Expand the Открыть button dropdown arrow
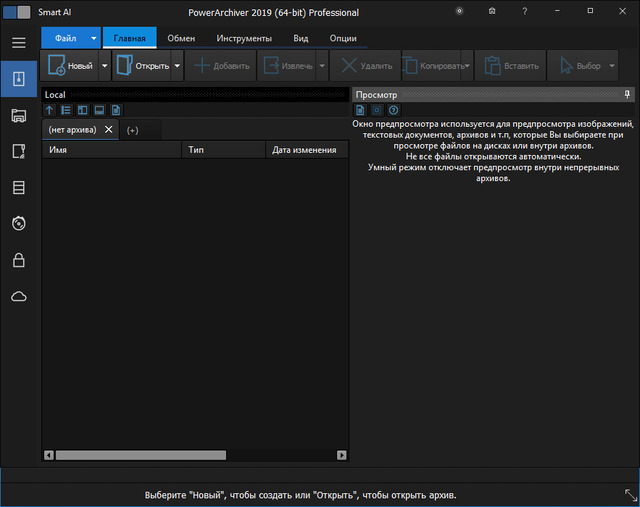Screen dimensions: 640x507 tap(177, 66)
